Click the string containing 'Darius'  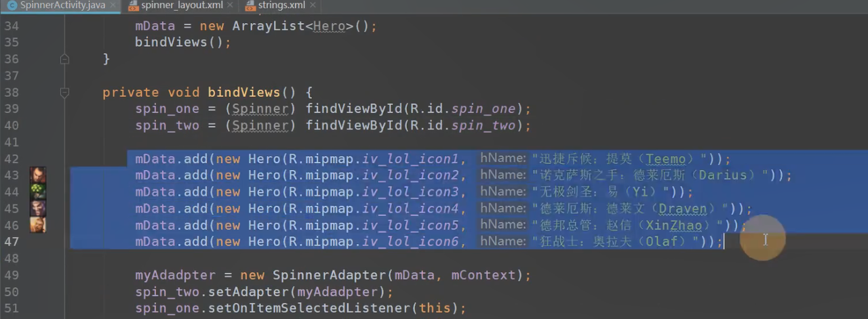point(650,175)
